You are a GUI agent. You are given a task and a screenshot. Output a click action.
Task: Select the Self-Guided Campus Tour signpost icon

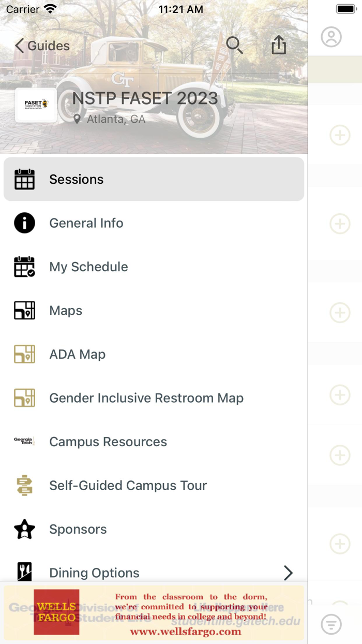[24, 485]
